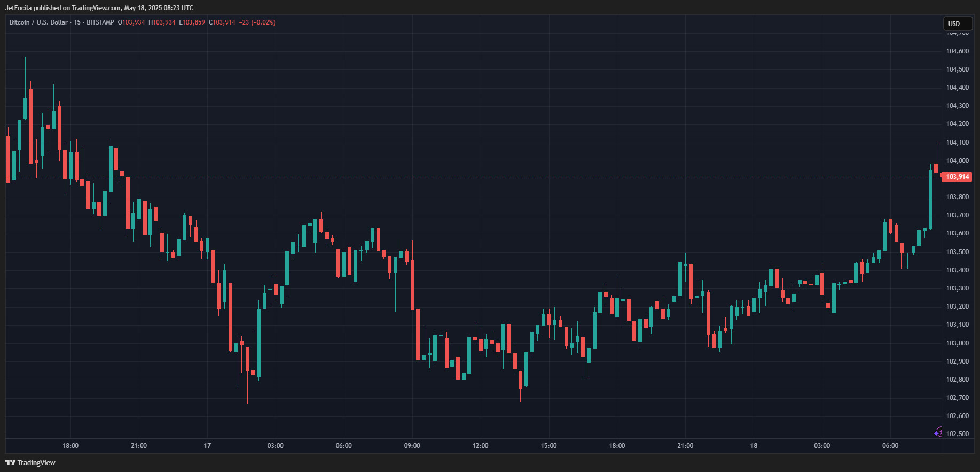Click the 104,600 label on the price axis
Viewport: 980px width, 472px height.
(957, 51)
